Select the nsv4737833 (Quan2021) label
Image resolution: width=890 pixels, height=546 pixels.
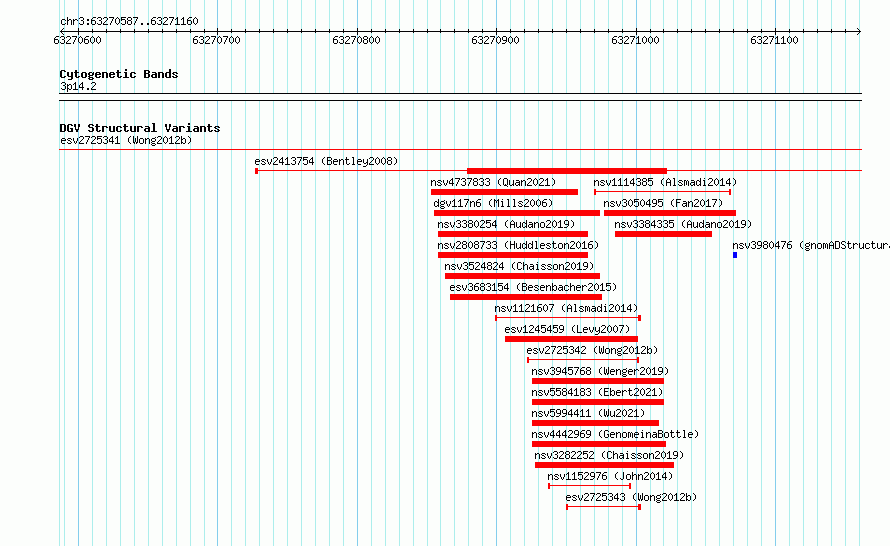tap(493, 182)
